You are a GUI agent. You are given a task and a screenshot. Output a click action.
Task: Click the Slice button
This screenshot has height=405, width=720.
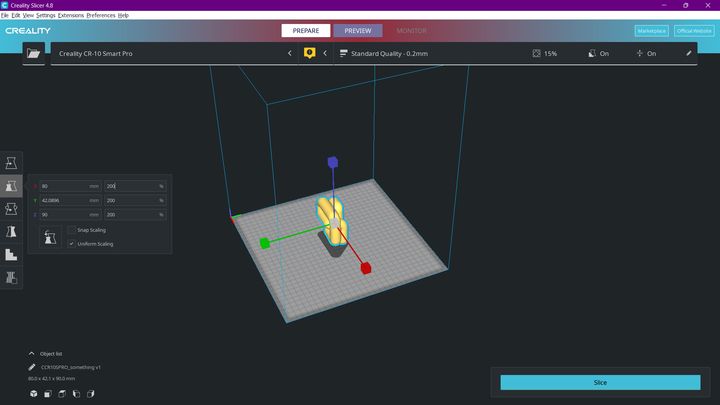(x=600, y=382)
